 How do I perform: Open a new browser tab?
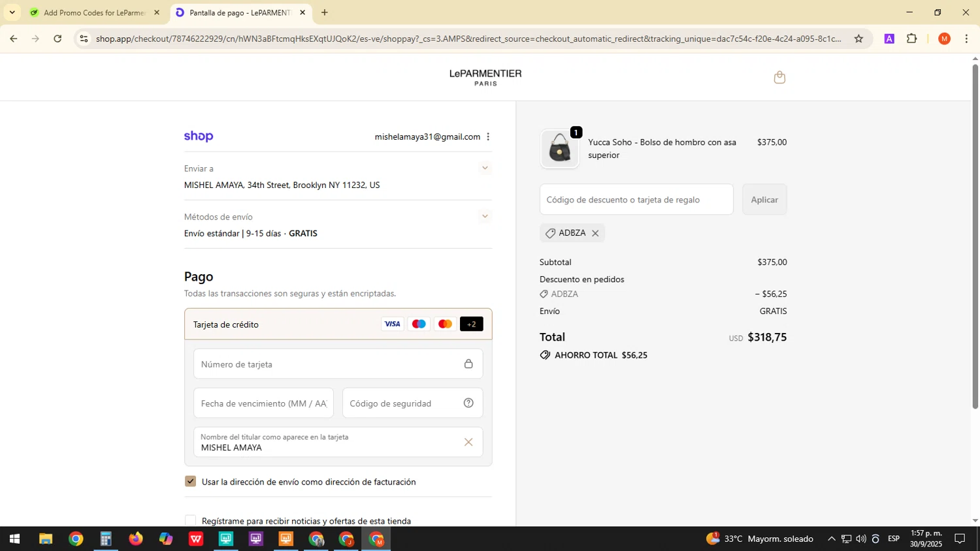pos(325,12)
